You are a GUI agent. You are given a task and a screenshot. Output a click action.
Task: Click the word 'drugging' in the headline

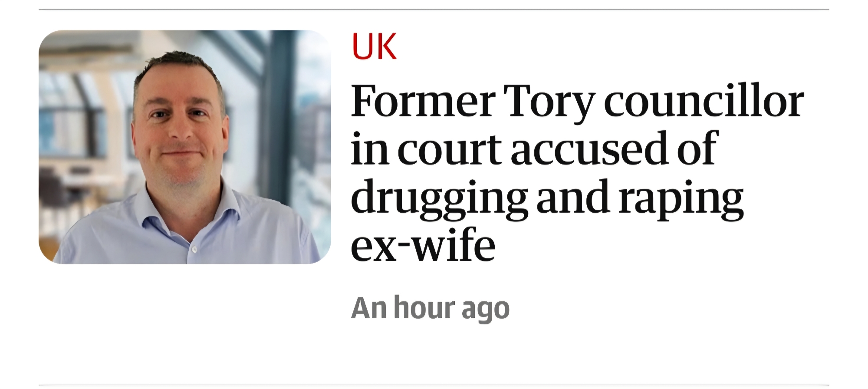[438, 198]
